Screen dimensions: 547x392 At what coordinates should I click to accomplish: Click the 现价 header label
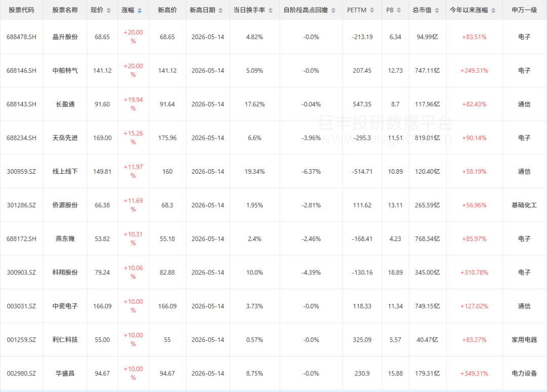[x=97, y=10]
